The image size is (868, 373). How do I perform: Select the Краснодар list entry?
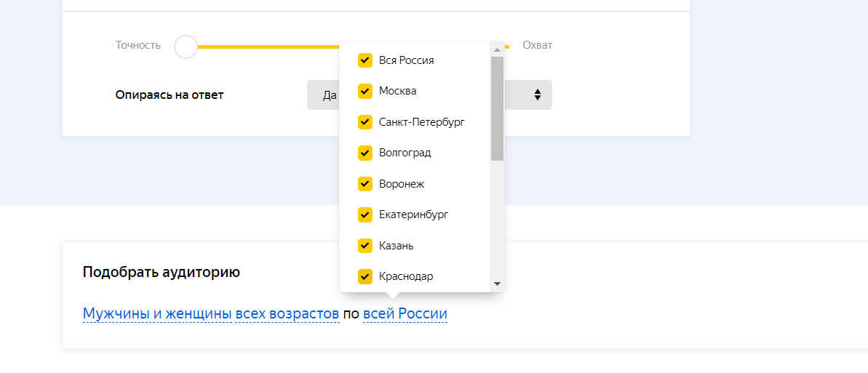pos(406,276)
